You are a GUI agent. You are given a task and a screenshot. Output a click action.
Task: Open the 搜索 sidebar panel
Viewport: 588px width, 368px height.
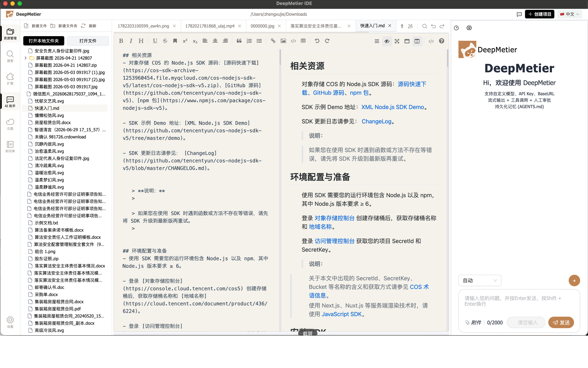point(10,56)
